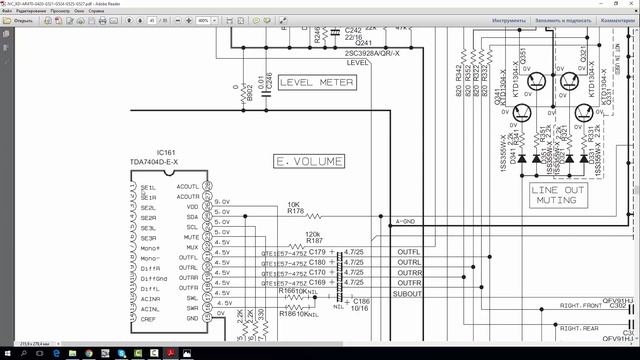This screenshot has height=360, width=640.
Task: Open the Редактирование menu
Action: pyautogui.click(x=31, y=11)
